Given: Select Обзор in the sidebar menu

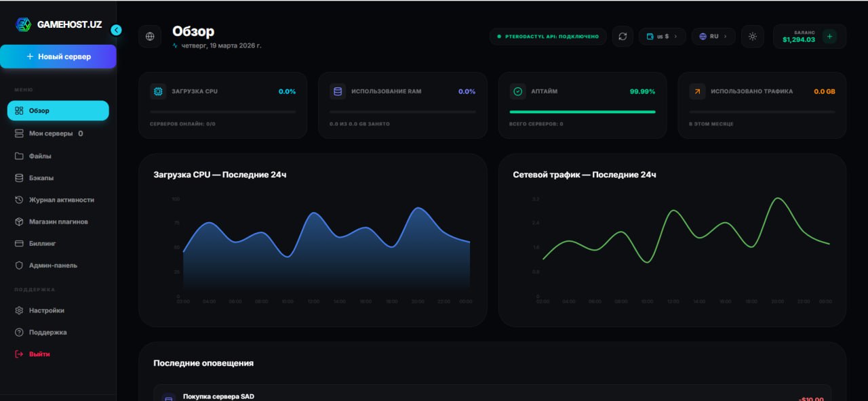Looking at the screenshot, I should pyautogui.click(x=58, y=110).
